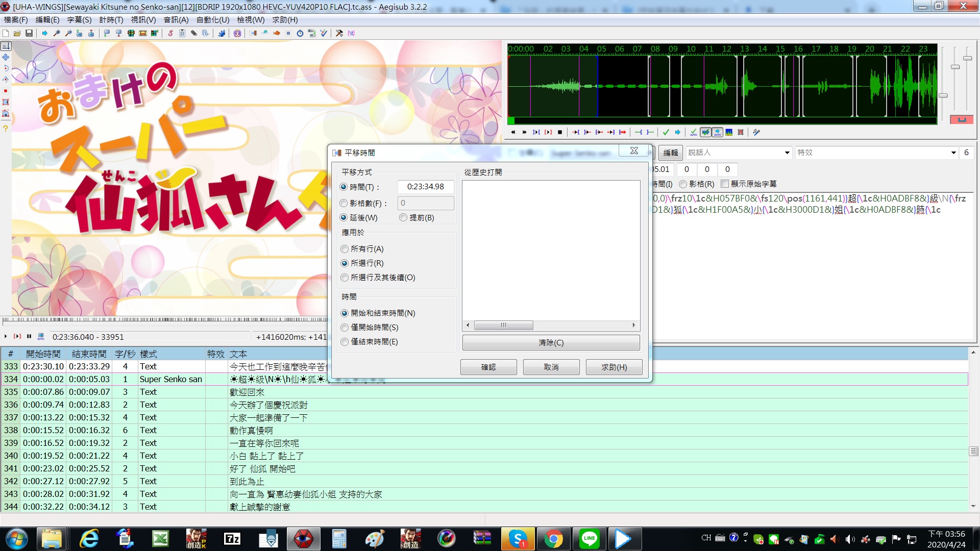The height and width of the screenshot is (551, 980).
Task: Select the Frames (影格數) radio button
Action: coord(344,203)
